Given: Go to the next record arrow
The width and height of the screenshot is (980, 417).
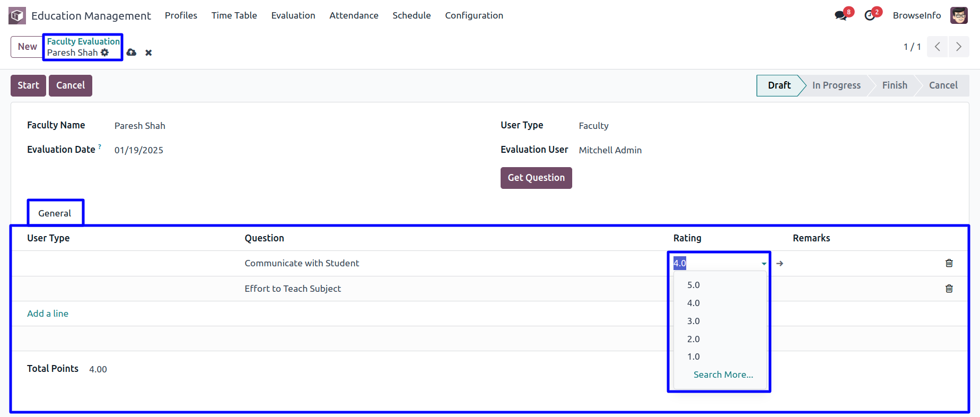Looking at the screenshot, I should 959,47.
